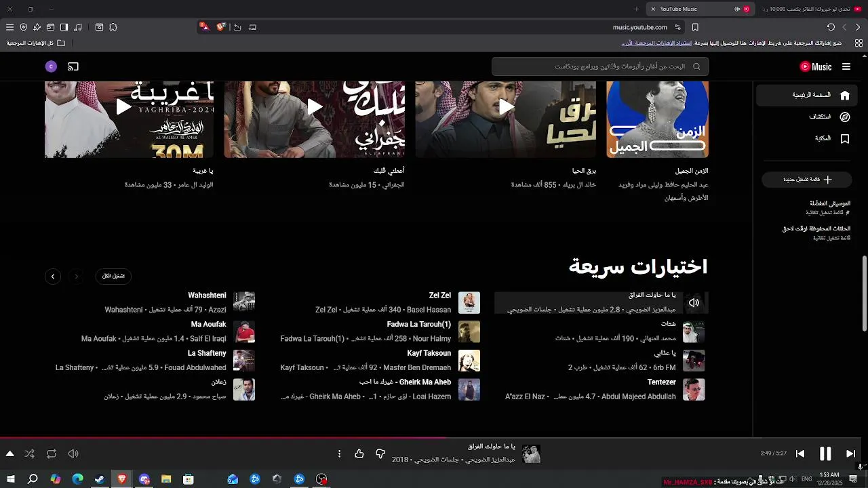
Task: Show the previous quick picks page arrow
Action: [x=77, y=276]
